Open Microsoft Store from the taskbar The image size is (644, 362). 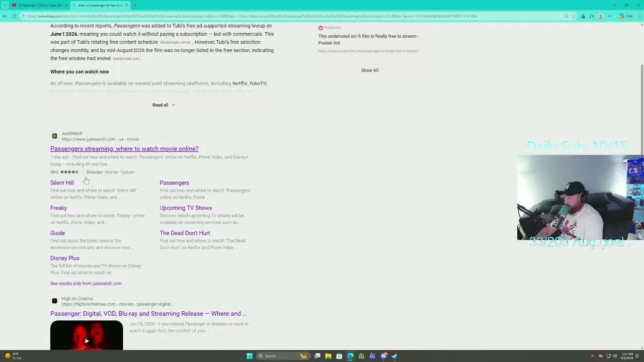(x=339, y=356)
